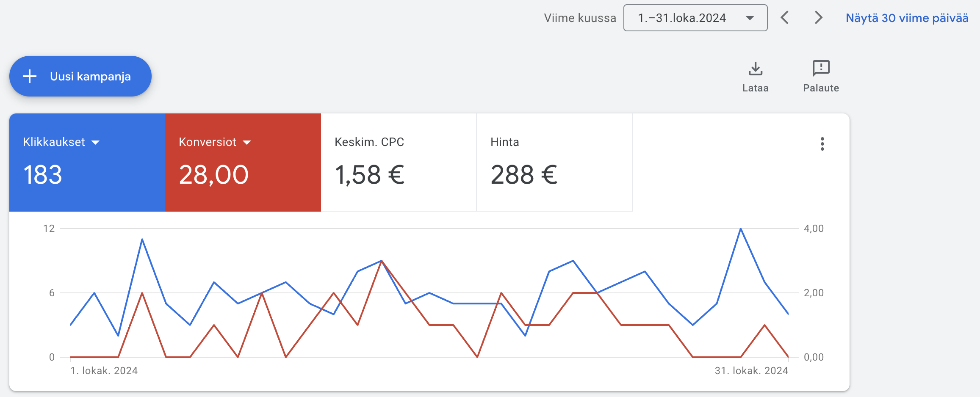Click the Lataa download icon

(x=755, y=69)
